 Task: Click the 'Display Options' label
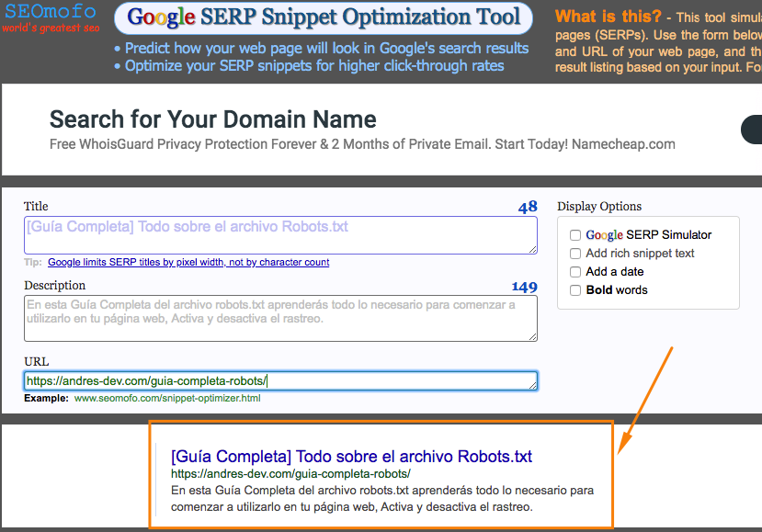(599, 207)
